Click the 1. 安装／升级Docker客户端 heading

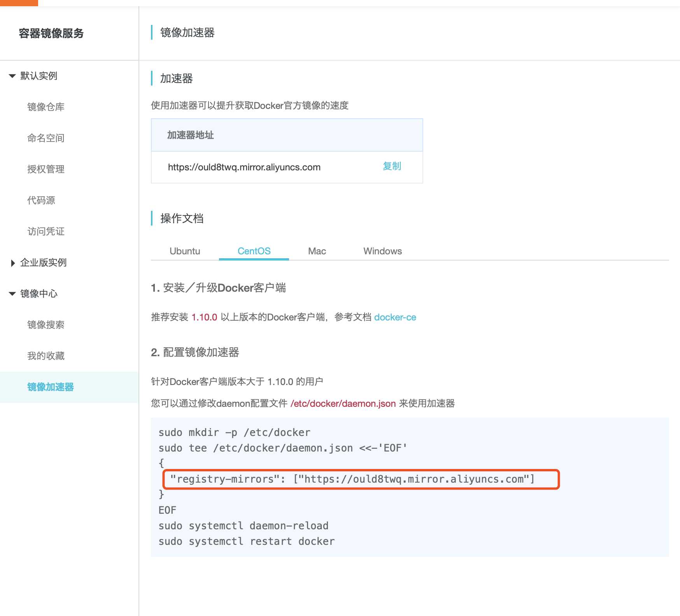[x=219, y=288]
